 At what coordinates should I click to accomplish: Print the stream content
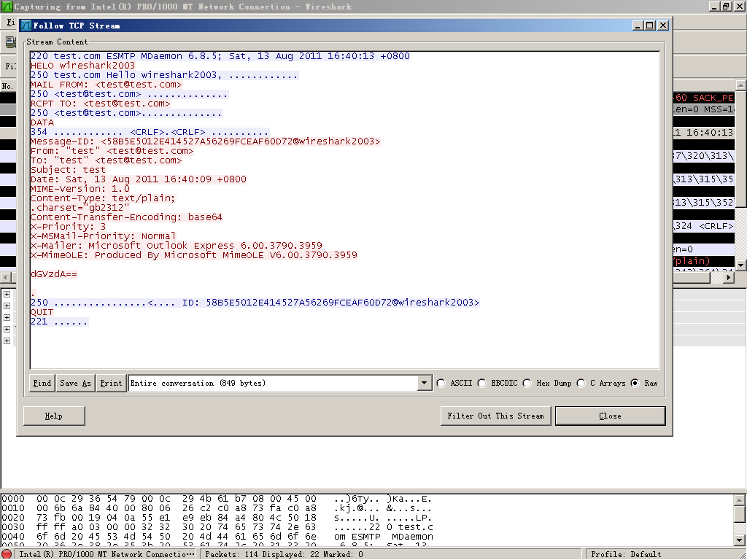click(111, 384)
